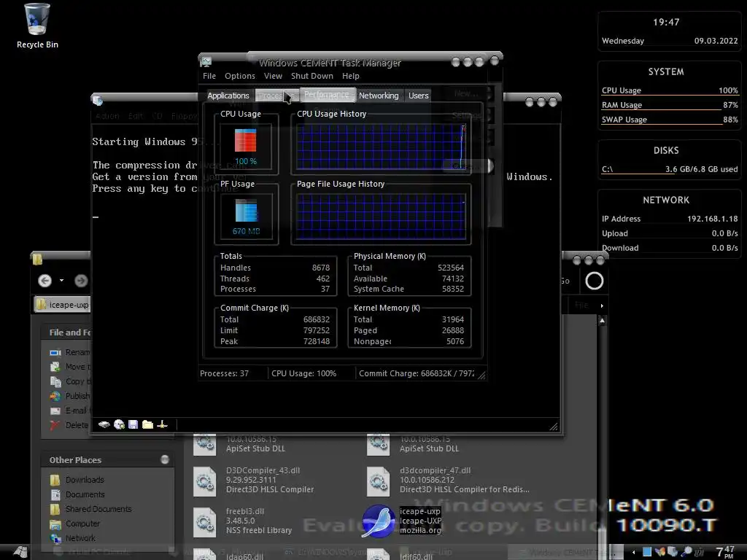The image size is (747, 560).
Task: Click the PF Usage 670 MB meter
Action: pos(246,217)
